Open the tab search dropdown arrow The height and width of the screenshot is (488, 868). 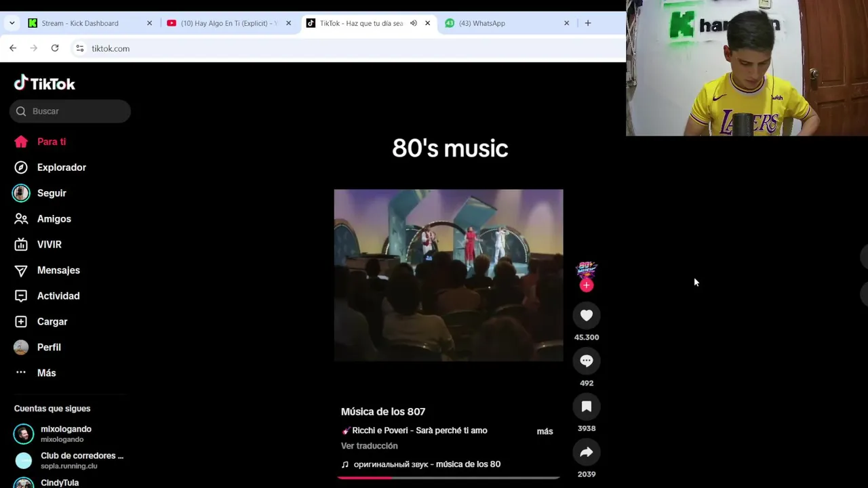[12, 23]
